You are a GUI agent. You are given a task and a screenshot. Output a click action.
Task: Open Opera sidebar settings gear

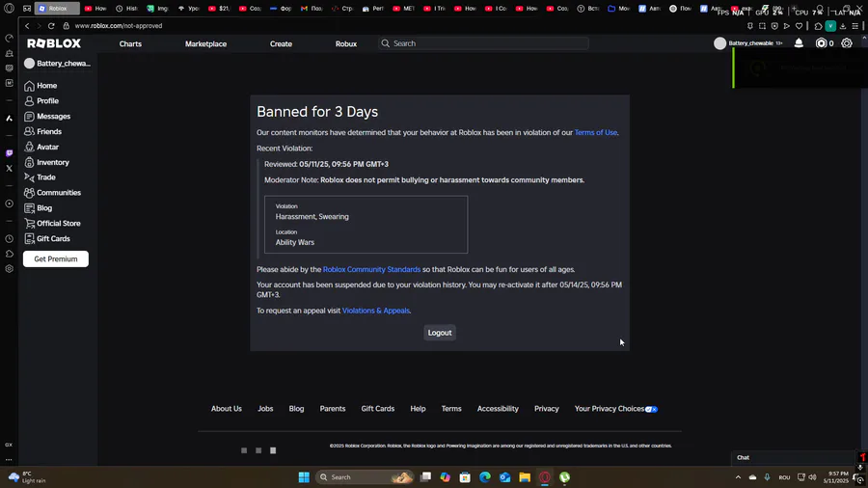(x=10, y=269)
